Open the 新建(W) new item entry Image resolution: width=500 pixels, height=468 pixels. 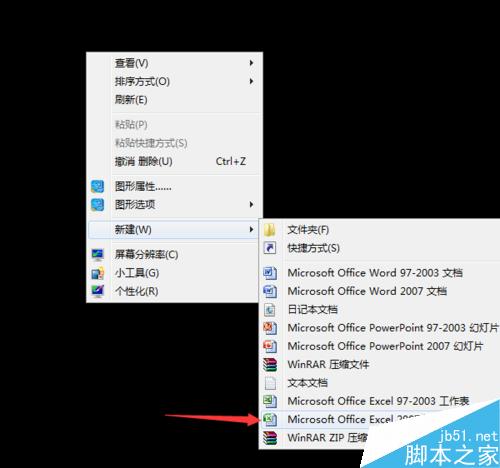coord(174,230)
